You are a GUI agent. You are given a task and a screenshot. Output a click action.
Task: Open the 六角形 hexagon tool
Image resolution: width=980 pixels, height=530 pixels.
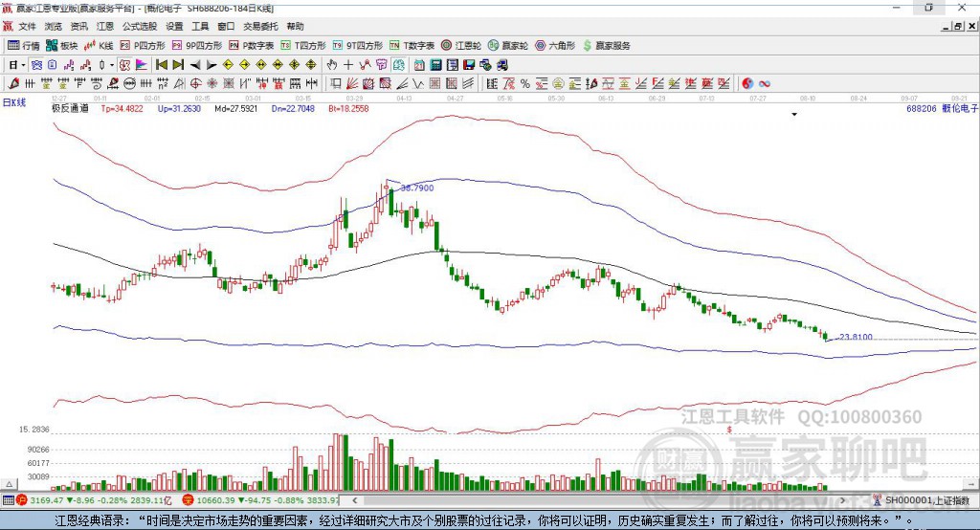[x=555, y=45]
